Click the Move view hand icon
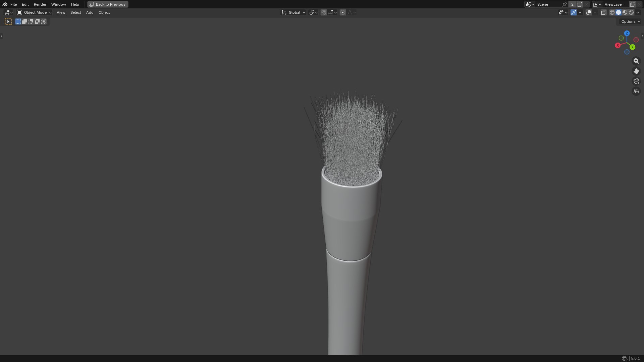The height and width of the screenshot is (362, 644). tap(636, 71)
